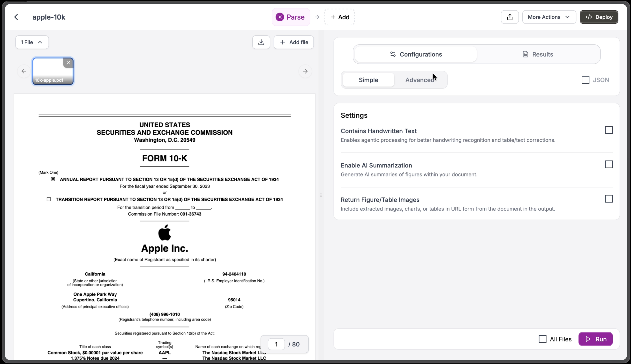Select the Parse pipeline node

pos(291,17)
